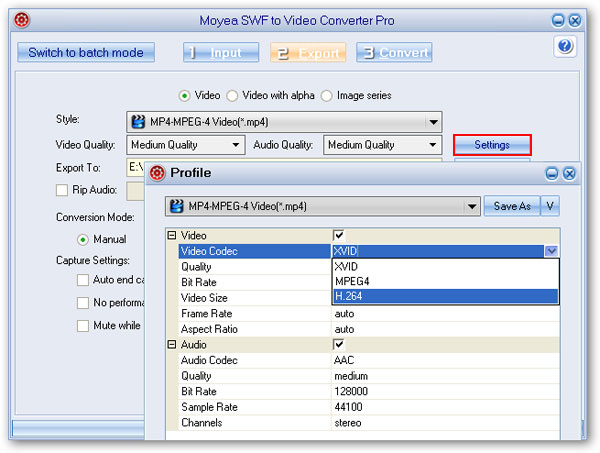Select the Video Size property row
Viewport: 600px width, 453px height.
point(254,298)
